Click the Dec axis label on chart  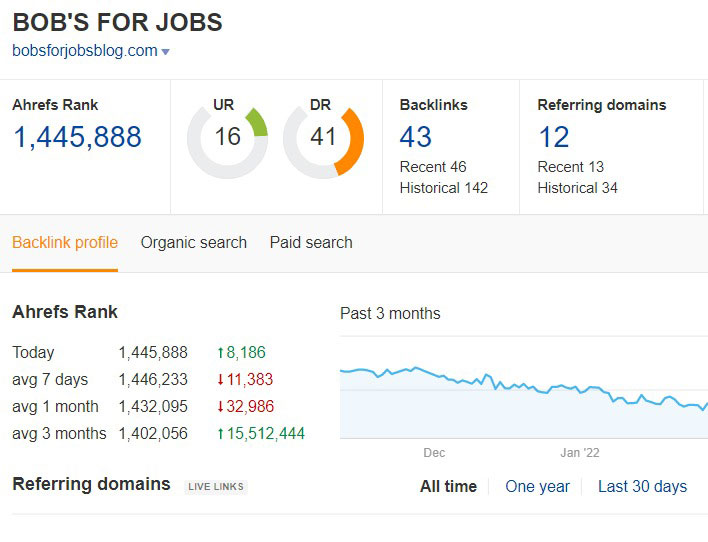[434, 453]
